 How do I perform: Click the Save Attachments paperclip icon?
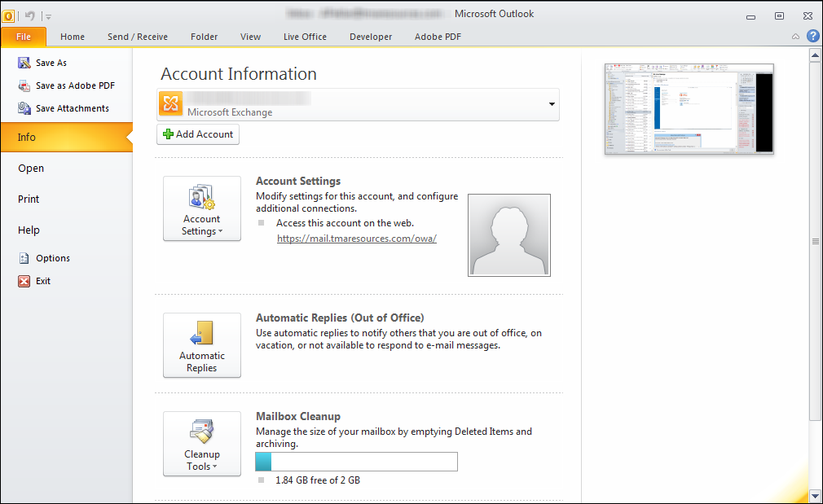click(24, 108)
